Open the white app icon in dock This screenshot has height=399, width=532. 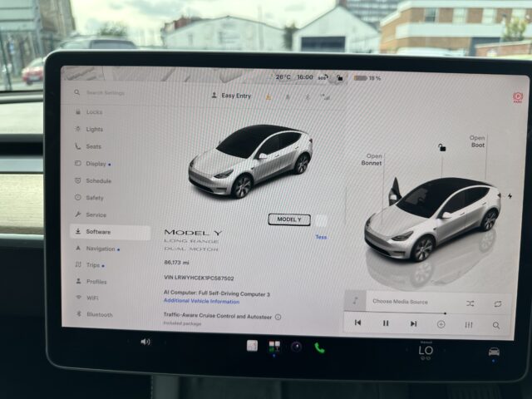[252, 346]
